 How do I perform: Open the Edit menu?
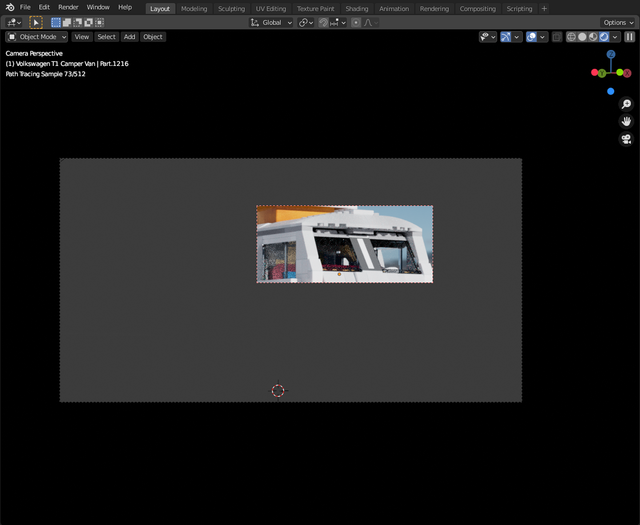pyautogui.click(x=44, y=7)
